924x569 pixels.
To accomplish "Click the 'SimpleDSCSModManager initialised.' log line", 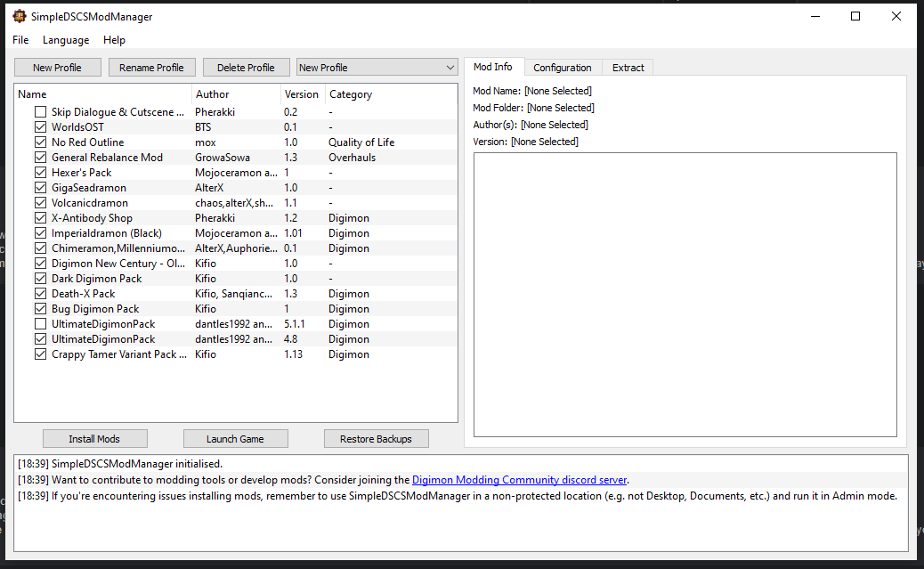I will coord(120,464).
